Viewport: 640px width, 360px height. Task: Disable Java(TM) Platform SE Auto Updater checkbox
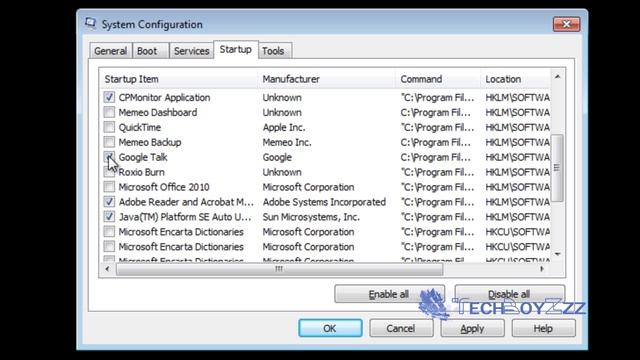pos(109,217)
